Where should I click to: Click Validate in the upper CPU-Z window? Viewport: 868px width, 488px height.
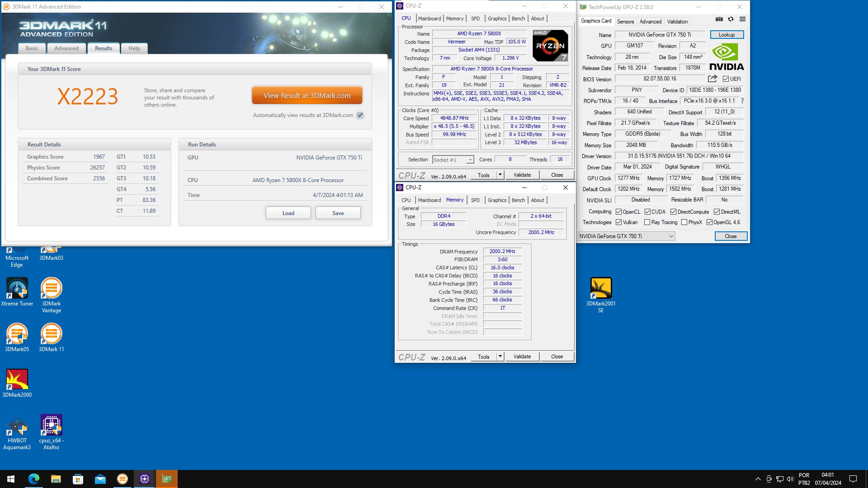522,175
